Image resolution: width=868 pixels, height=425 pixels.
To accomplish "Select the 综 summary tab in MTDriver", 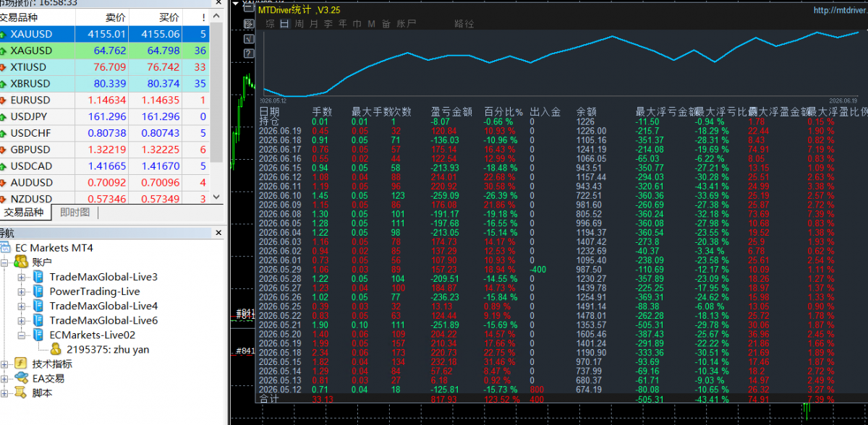I will pos(270,24).
